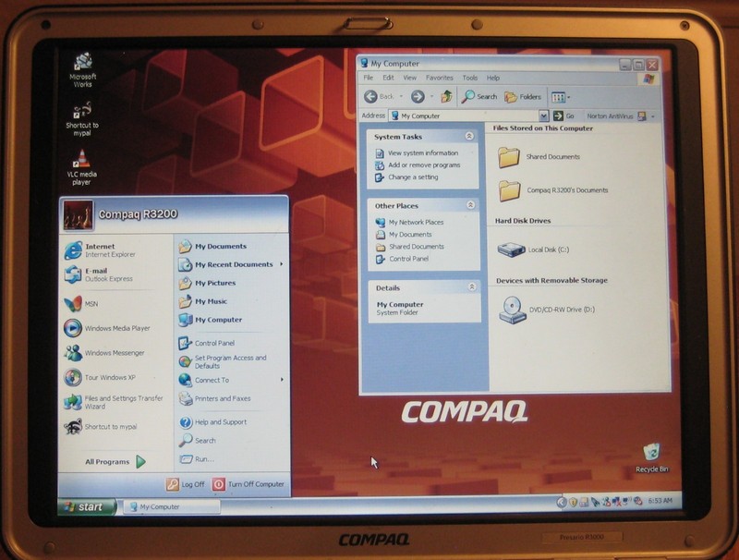Collapse the Other Places panel
Viewport: 739px width, 560px height.
coord(470,205)
